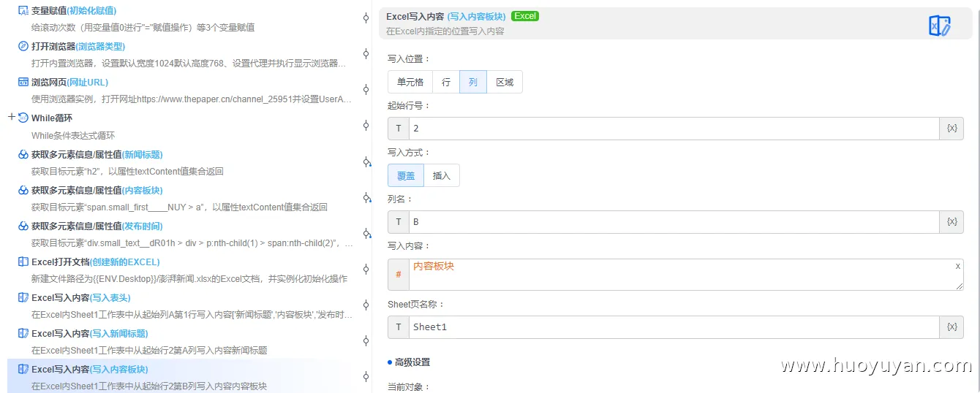Click the While循环 step icon
This screenshot has width=980, height=393.
click(x=23, y=118)
